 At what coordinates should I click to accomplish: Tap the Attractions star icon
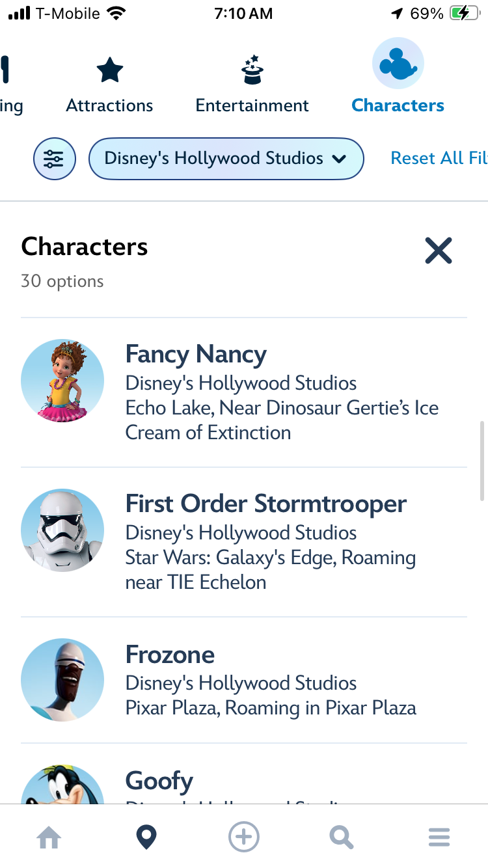(109, 70)
